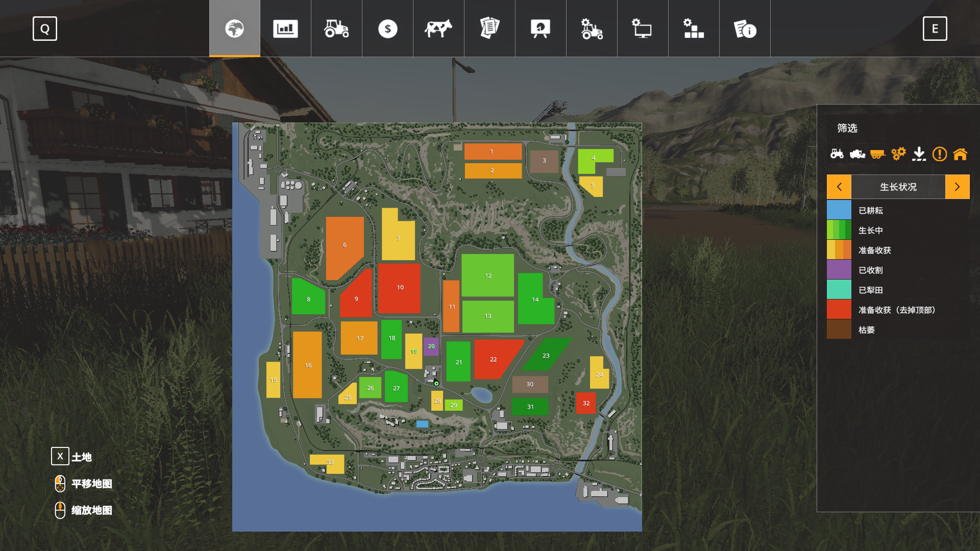Click the yellow-orange 准备收获 color swatch

click(x=839, y=250)
